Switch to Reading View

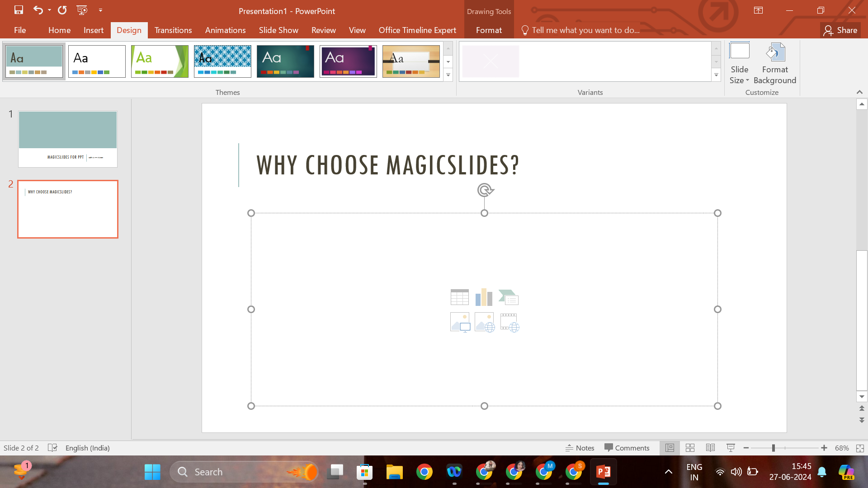(710, 448)
